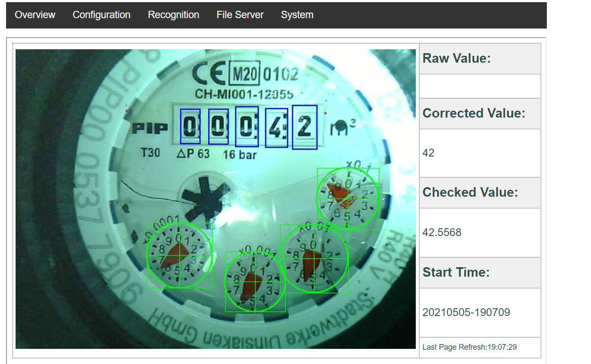Screen dimensions: 591x364
Task: Select the start time 20210505-190709
Action: point(466,312)
